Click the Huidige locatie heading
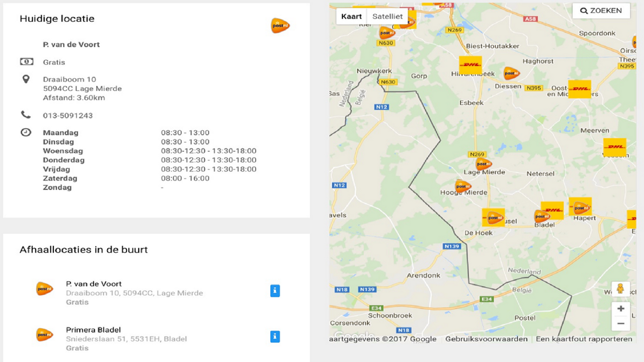 point(57,19)
